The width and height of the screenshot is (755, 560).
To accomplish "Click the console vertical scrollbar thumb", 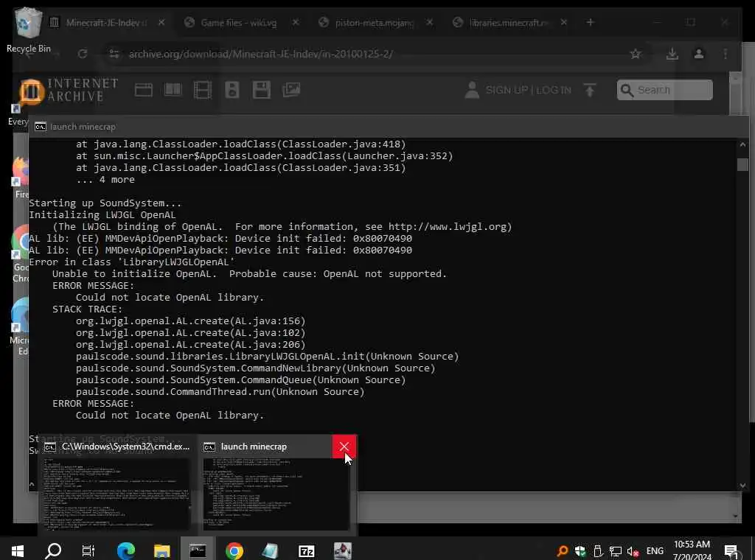I will 742,164.
